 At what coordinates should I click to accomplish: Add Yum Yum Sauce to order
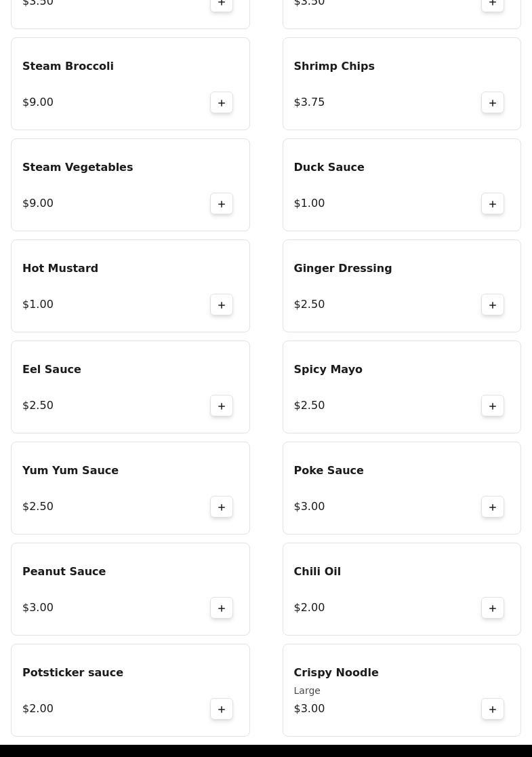tap(222, 507)
